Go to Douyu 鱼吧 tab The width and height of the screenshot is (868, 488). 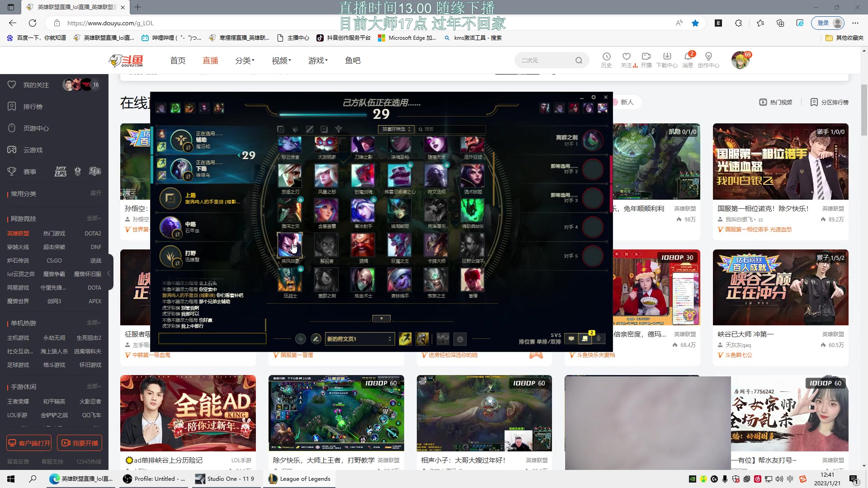353,61
